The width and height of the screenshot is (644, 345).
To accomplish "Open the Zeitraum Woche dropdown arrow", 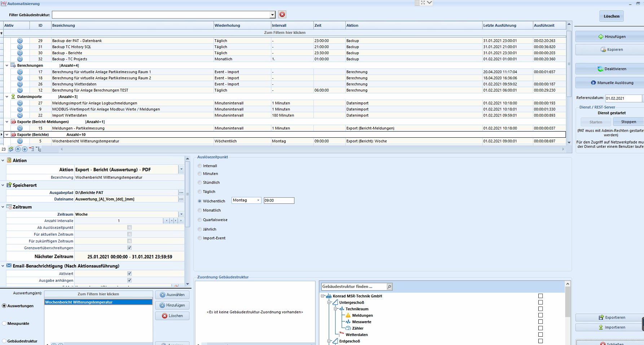I will click(x=181, y=214).
